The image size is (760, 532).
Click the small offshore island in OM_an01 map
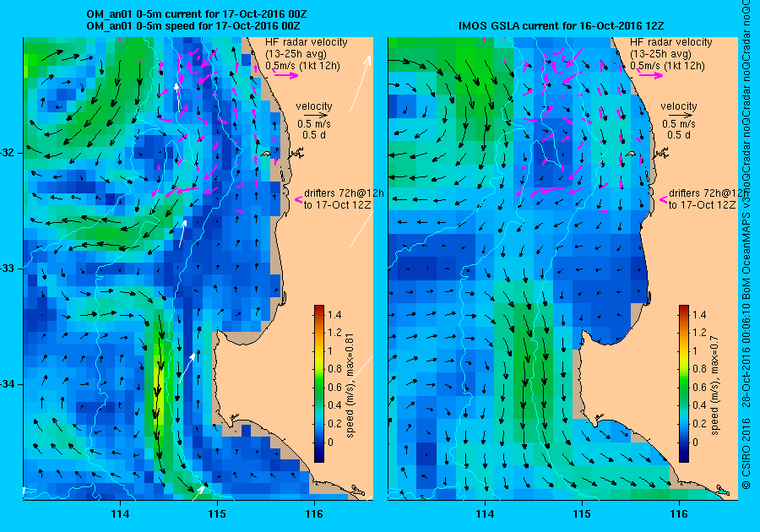(266, 154)
